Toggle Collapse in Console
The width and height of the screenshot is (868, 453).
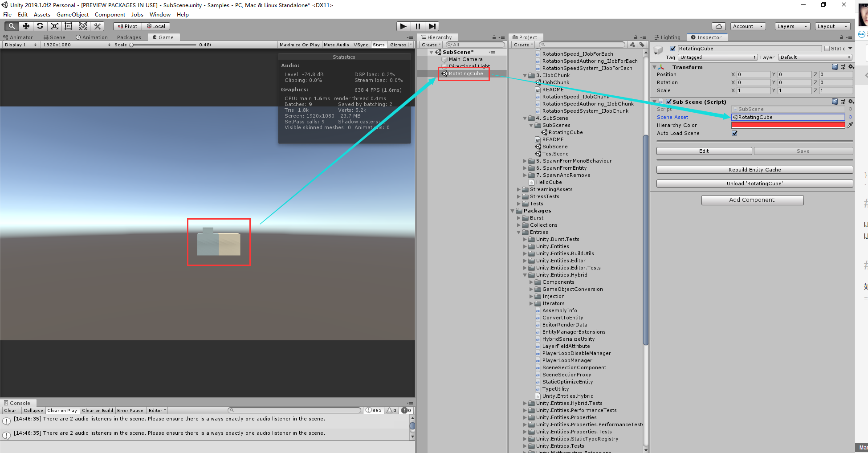click(33, 410)
